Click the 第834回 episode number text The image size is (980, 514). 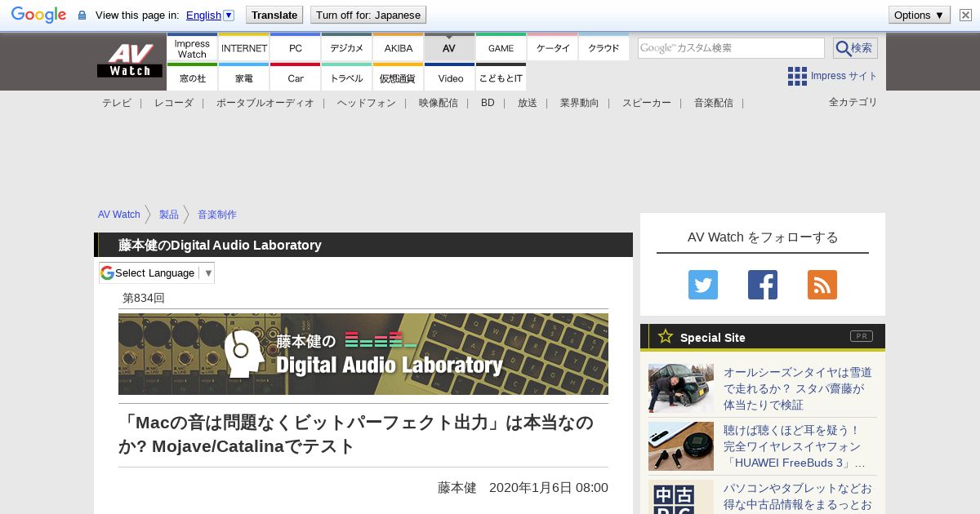(144, 299)
